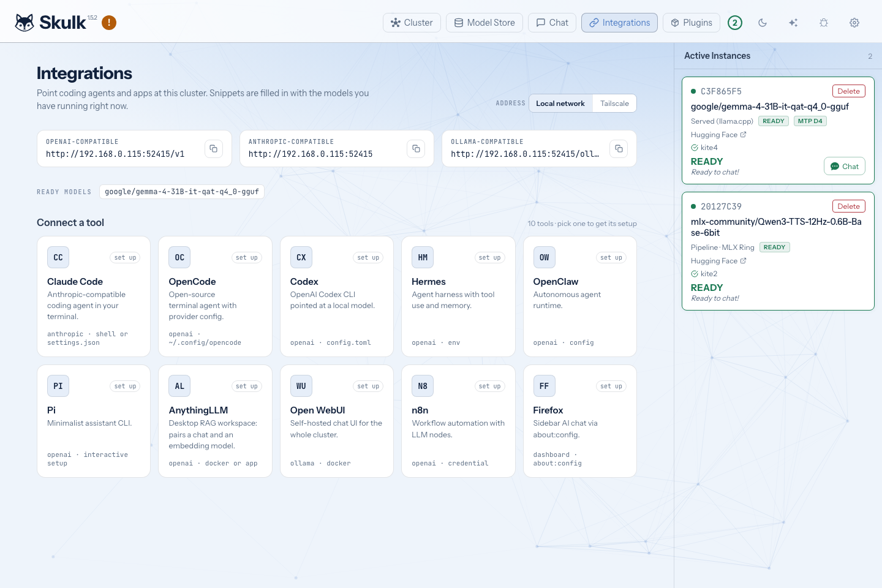The height and width of the screenshot is (588, 882).
Task: Click set up on Firefox card
Action: point(611,386)
